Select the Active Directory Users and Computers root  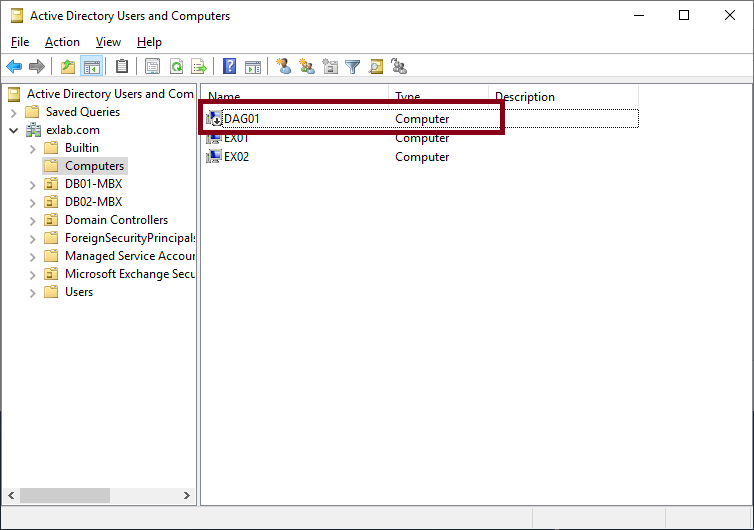click(x=110, y=94)
